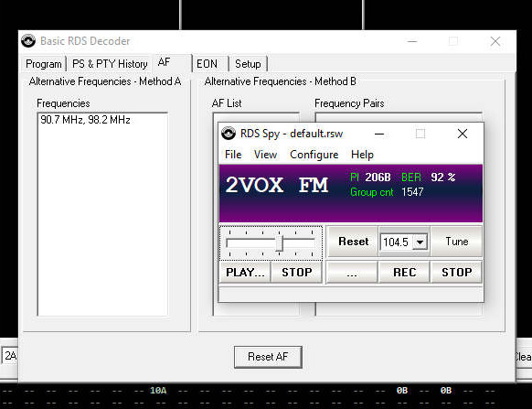Click the 10A group in the background log
532x409 pixels.
click(x=158, y=391)
